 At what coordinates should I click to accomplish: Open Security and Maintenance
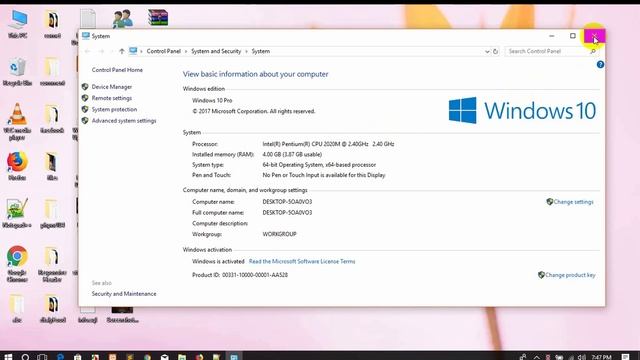point(124,294)
